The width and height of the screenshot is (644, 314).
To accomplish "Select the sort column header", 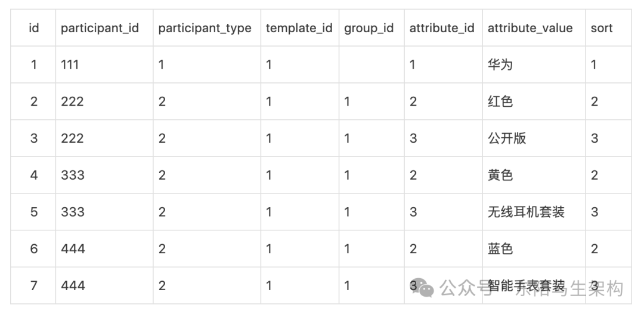I will pyautogui.click(x=602, y=28).
